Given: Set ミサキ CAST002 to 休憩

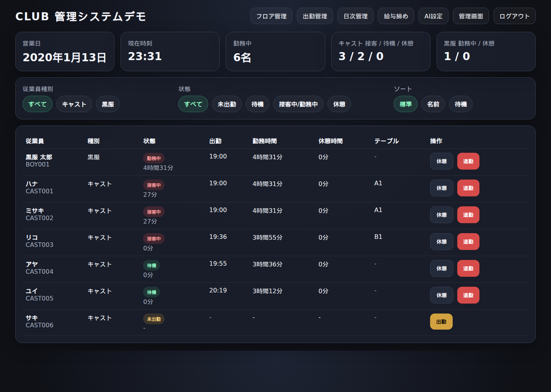Looking at the screenshot, I should click(442, 215).
